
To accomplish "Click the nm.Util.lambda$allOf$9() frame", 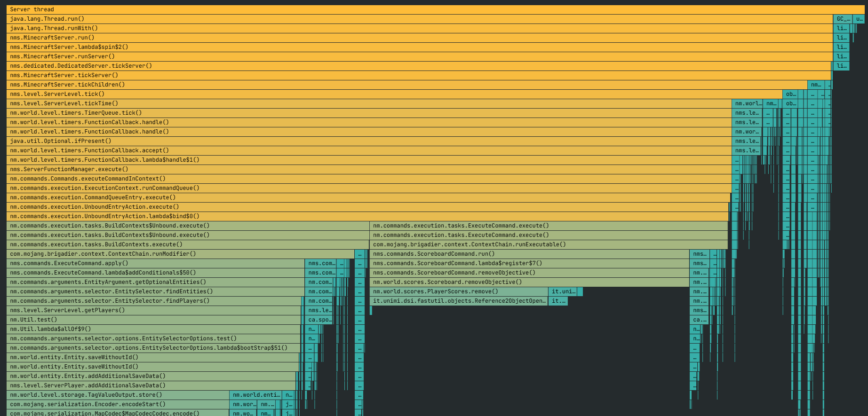I will pos(153,329).
